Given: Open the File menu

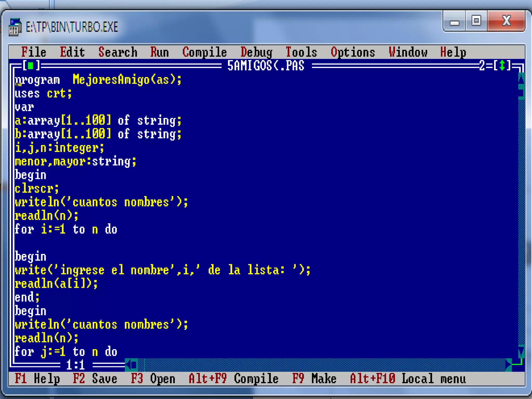Looking at the screenshot, I should click(34, 52).
